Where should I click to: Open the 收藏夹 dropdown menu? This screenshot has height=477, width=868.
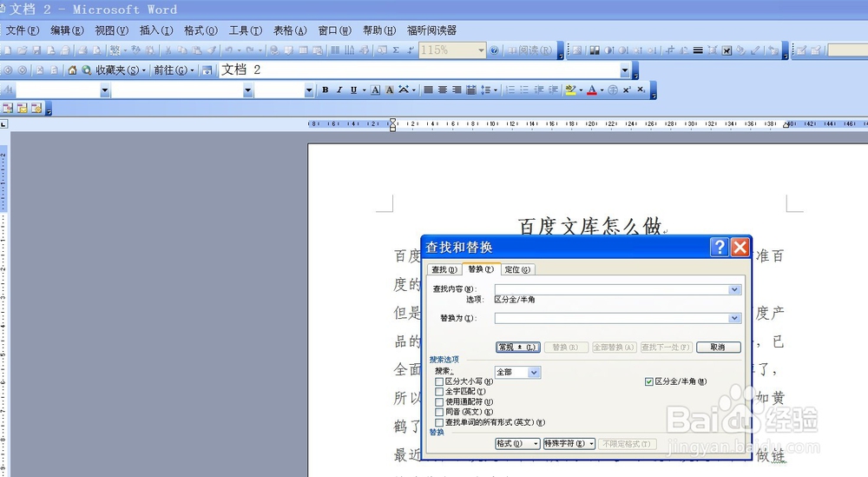point(121,70)
